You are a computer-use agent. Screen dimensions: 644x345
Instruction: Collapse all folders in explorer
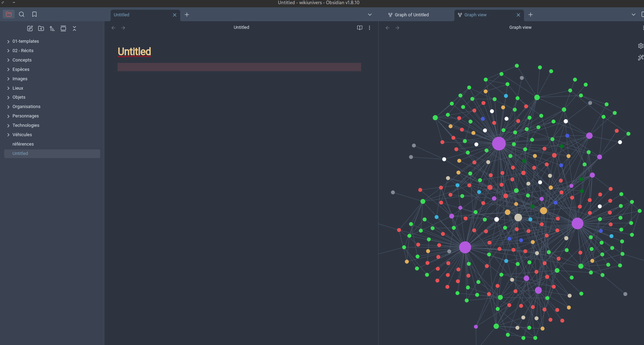point(74,28)
